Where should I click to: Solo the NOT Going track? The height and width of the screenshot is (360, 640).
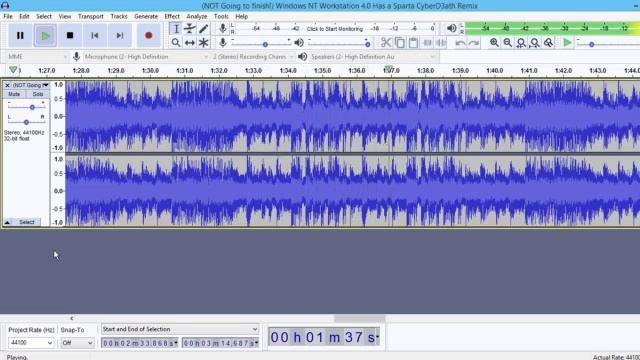coord(38,94)
